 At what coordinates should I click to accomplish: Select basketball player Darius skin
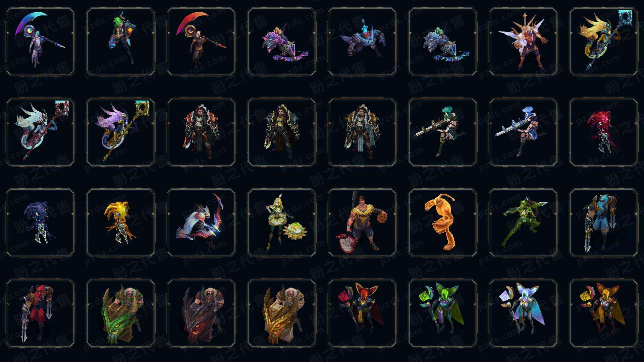362,223
